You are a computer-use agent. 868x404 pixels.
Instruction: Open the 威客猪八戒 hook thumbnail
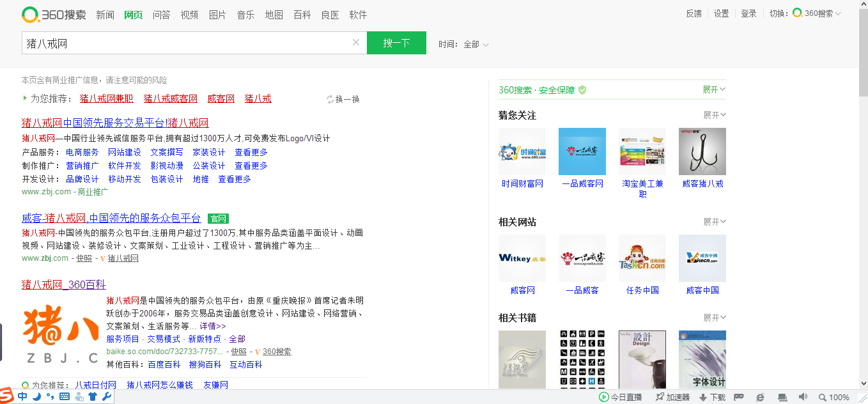(x=702, y=151)
